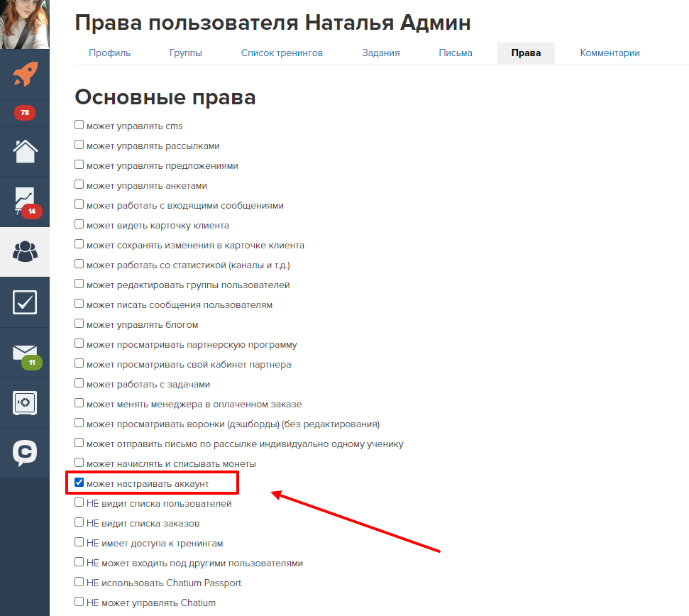Image resolution: width=689 pixels, height=616 pixels.
Task: Check 'может управлять блогом' checkbox
Action: click(79, 324)
